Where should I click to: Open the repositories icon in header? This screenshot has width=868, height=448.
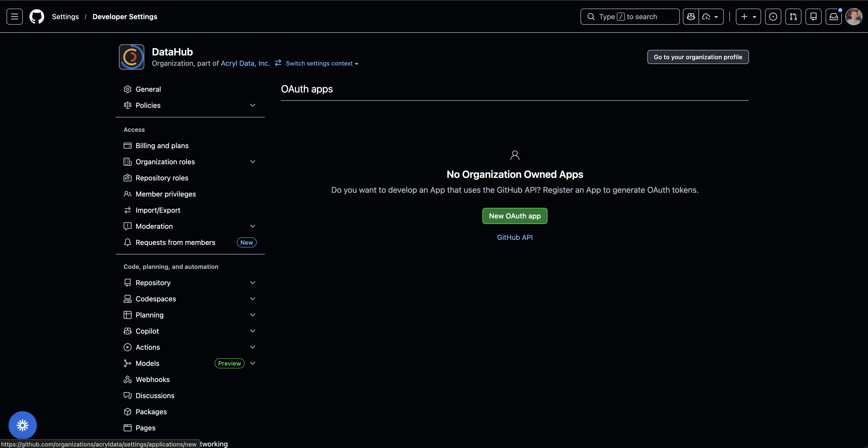tap(814, 16)
